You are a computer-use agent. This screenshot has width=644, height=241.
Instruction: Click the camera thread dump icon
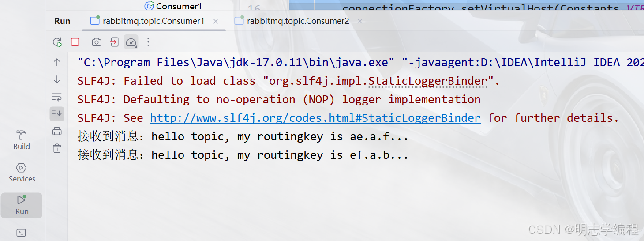pos(96,42)
